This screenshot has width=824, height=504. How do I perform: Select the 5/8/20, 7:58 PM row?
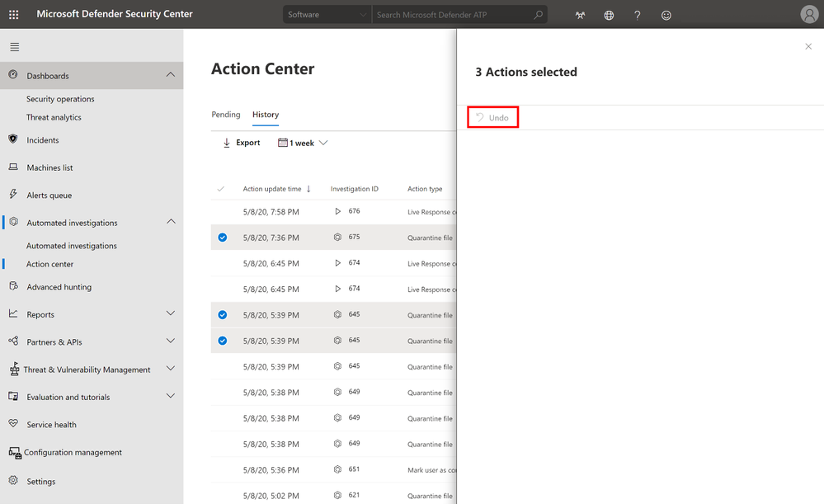tap(334, 212)
